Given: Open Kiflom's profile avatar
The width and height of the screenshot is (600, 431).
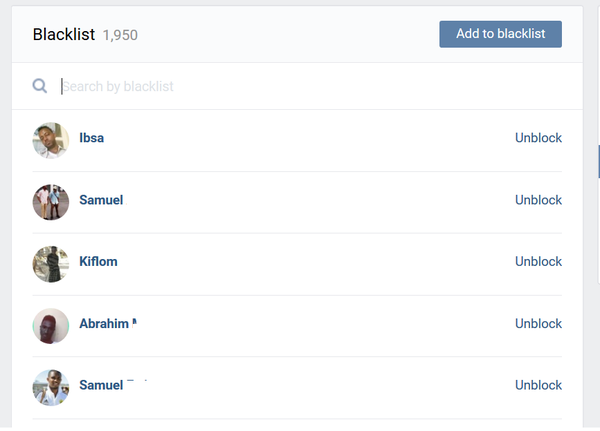Looking at the screenshot, I should point(51,263).
